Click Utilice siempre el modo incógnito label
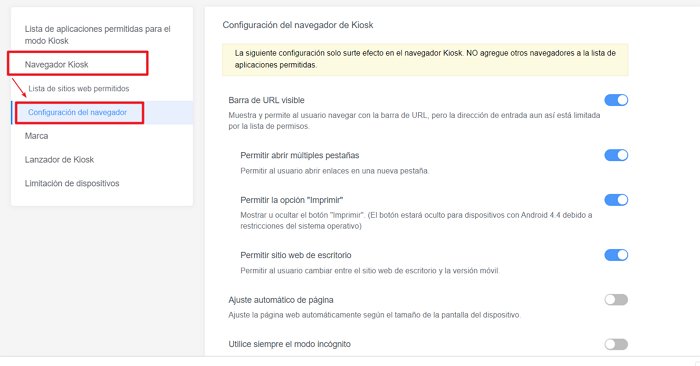 tap(289, 344)
